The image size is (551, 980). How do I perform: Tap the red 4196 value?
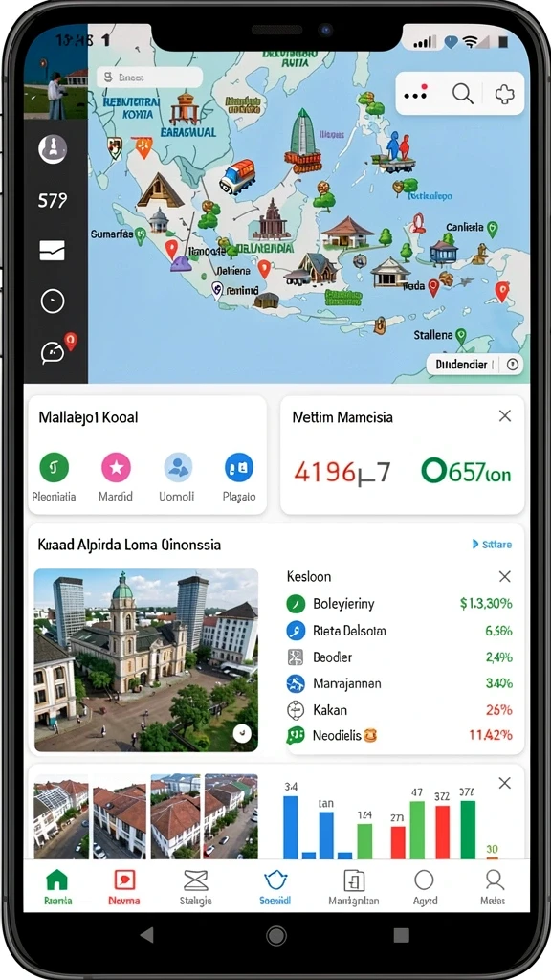coord(325,473)
